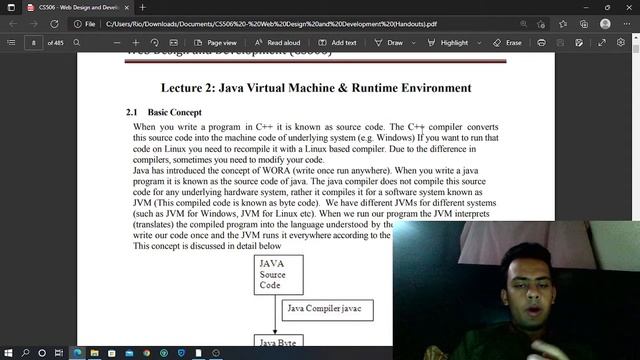Save the PDF
The image size is (640, 360).
click(560, 42)
